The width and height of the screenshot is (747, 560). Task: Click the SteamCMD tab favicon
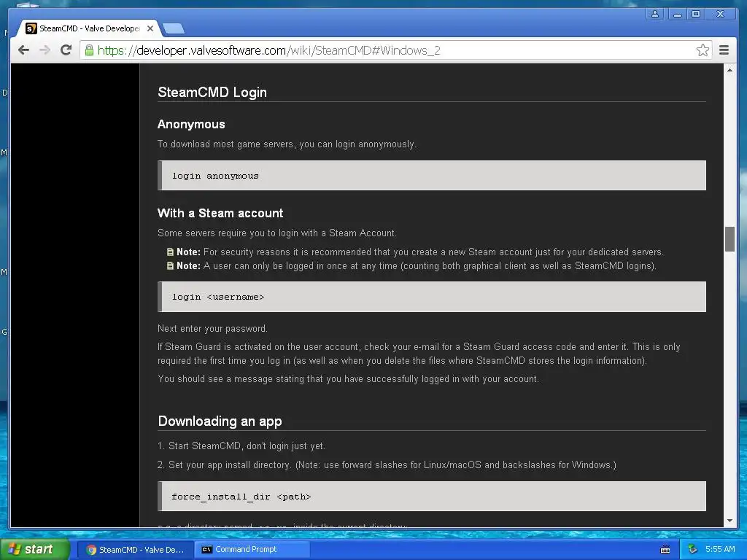click(31, 28)
